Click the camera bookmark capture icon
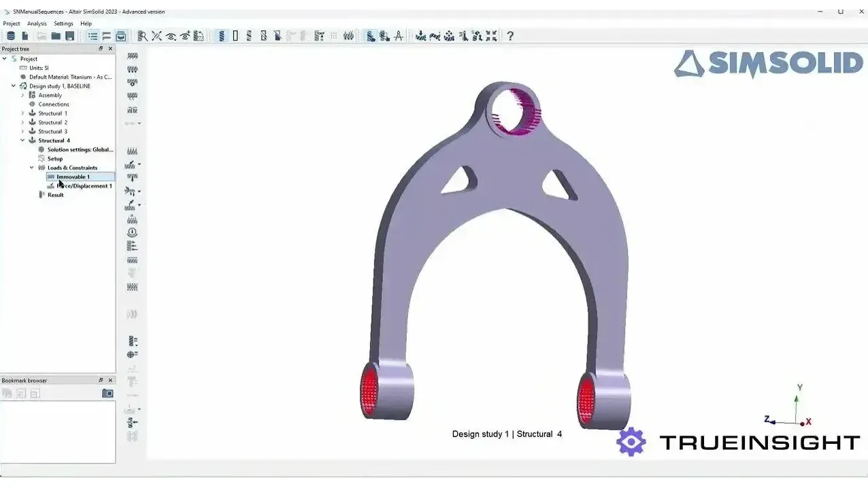Screen dimensions: 868x488 click(107, 393)
